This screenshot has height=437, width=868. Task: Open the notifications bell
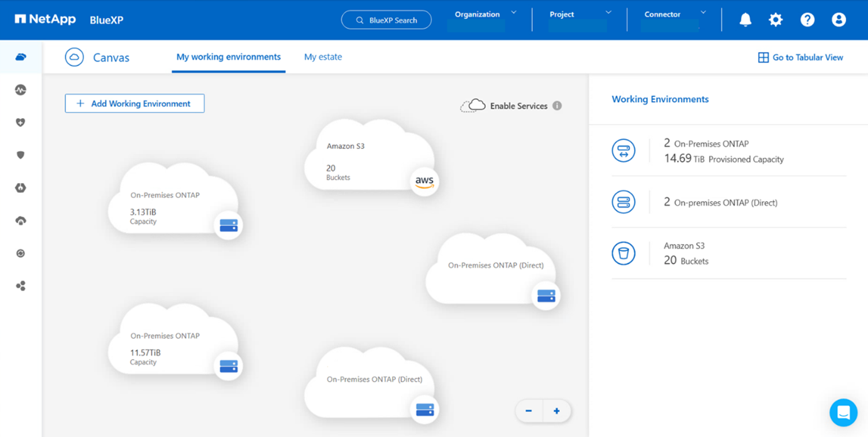pyautogui.click(x=745, y=19)
